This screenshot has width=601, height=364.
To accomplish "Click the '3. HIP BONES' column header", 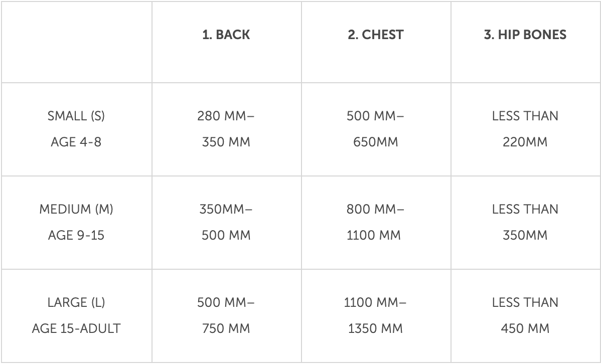I will click(525, 35).
